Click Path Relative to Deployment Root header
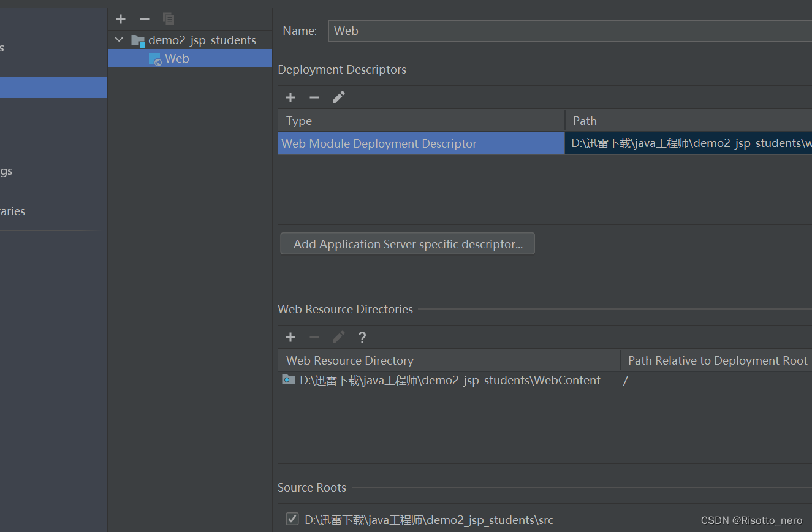Screen dimensions: 812x532 click(x=716, y=360)
